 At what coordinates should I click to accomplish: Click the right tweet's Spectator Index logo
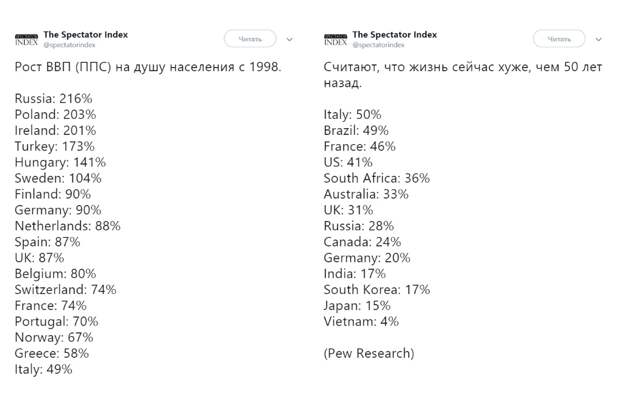pyautogui.click(x=335, y=40)
